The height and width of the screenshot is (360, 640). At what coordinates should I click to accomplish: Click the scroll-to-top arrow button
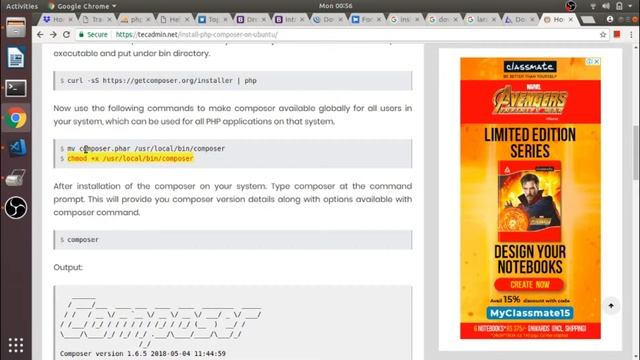(611, 306)
